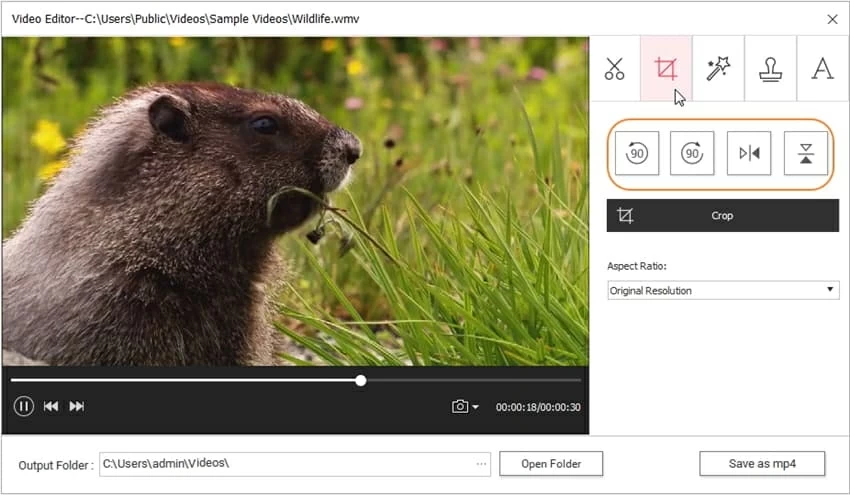This screenshot has height=496, width=850.
Task: Click the Crop button
Action: click(x=722, y=215)
